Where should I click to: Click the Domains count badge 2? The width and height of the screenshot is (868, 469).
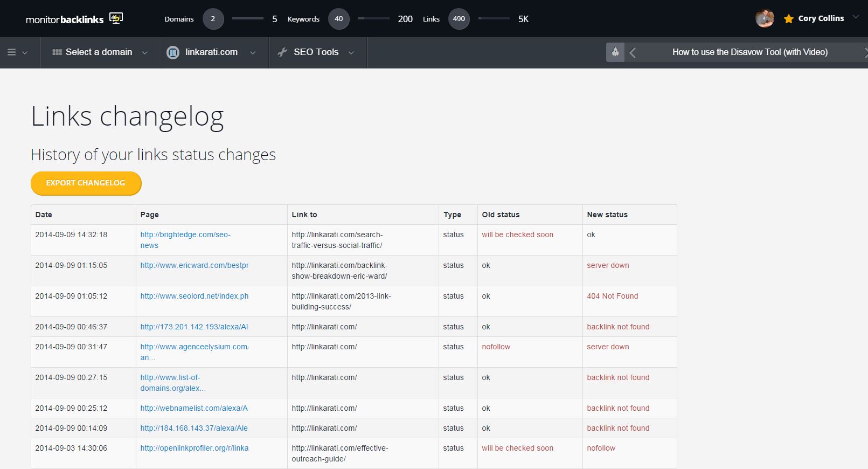[213, 19]
